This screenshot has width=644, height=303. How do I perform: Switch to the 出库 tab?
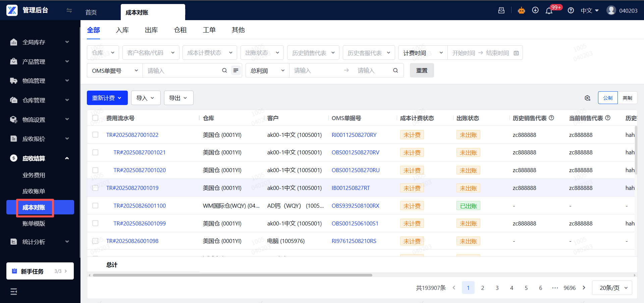(x=151, y=30)
